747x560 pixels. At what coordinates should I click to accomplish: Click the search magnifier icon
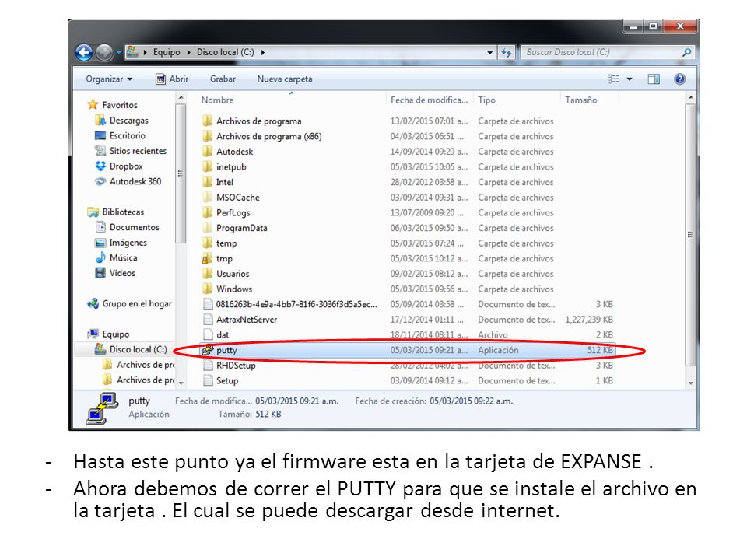click(686, 52)
